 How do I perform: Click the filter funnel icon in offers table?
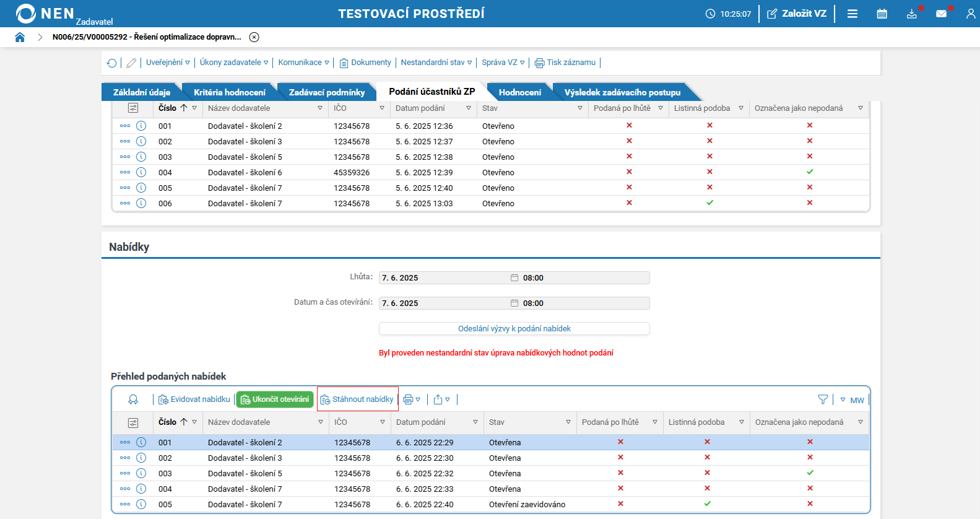coord(823,400)
